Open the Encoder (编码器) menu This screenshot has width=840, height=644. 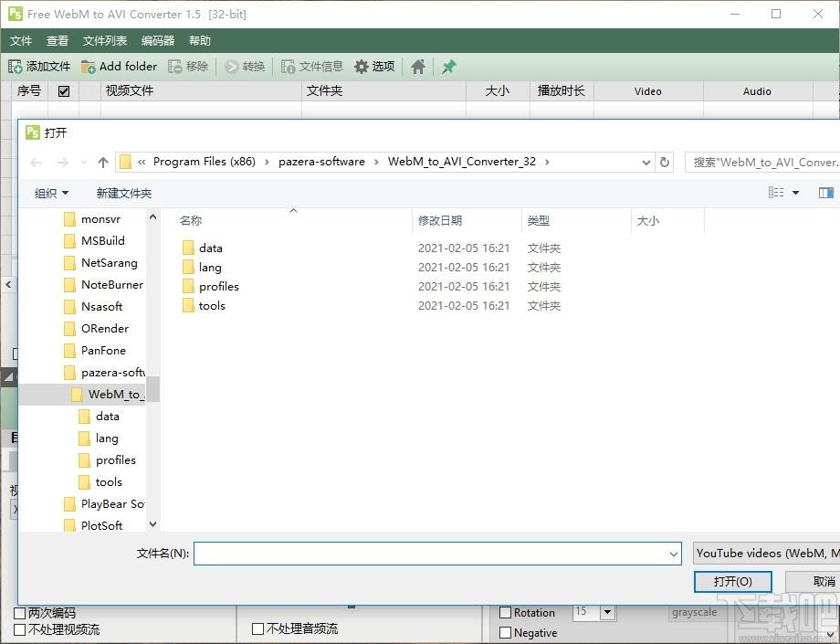click(158, 41)
